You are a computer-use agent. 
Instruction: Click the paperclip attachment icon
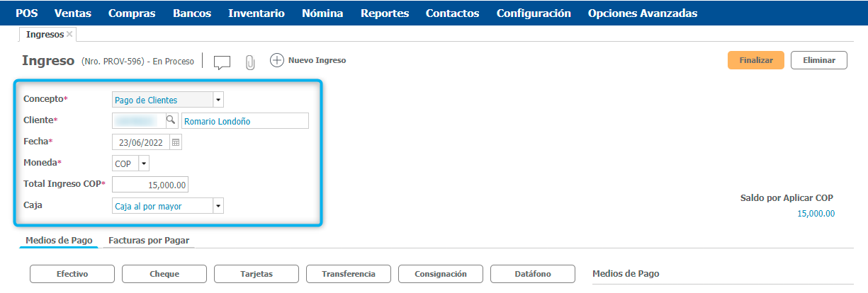(249, 62)
